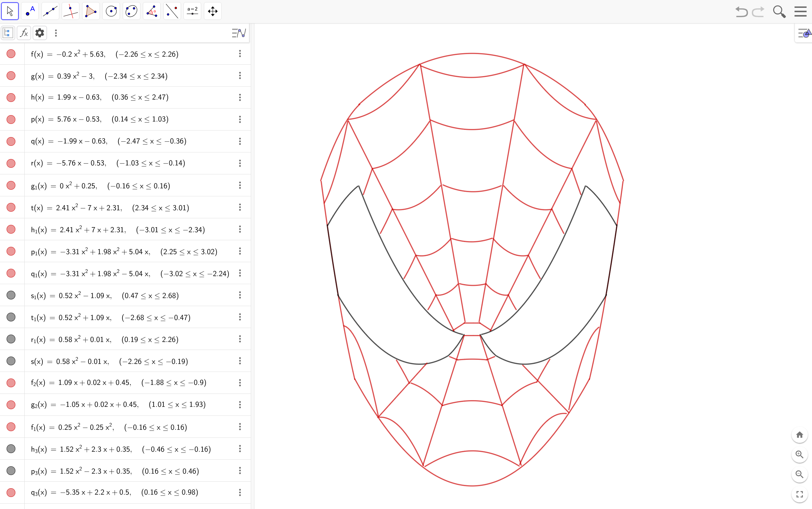
Task: Choose the Slider tool
Action: click(192, 11)
